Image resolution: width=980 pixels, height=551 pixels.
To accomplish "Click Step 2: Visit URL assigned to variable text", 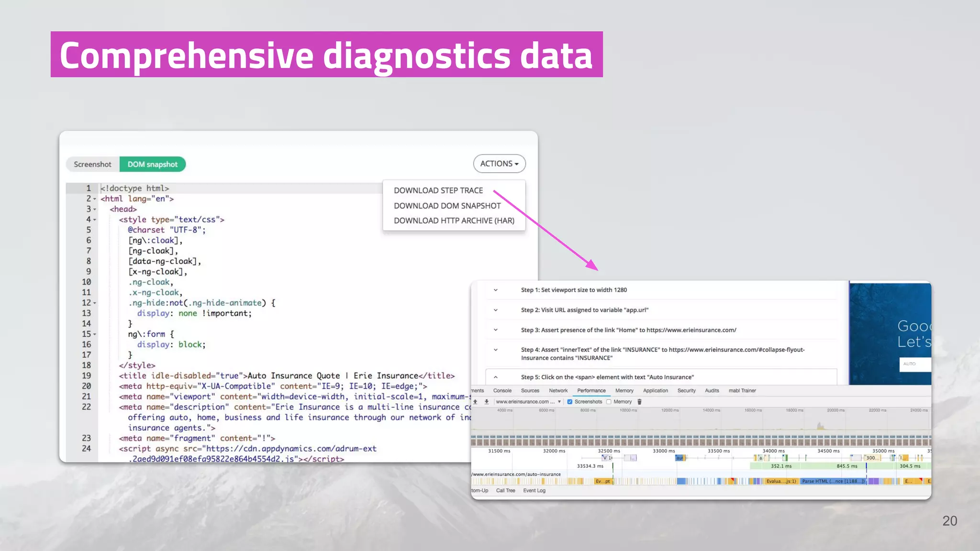I will 585,310.
